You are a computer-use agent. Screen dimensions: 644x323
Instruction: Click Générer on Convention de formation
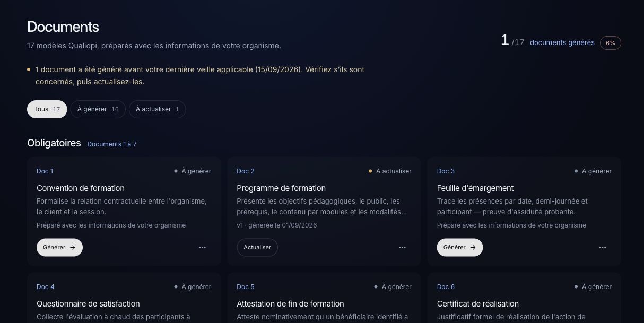(59, 248)
